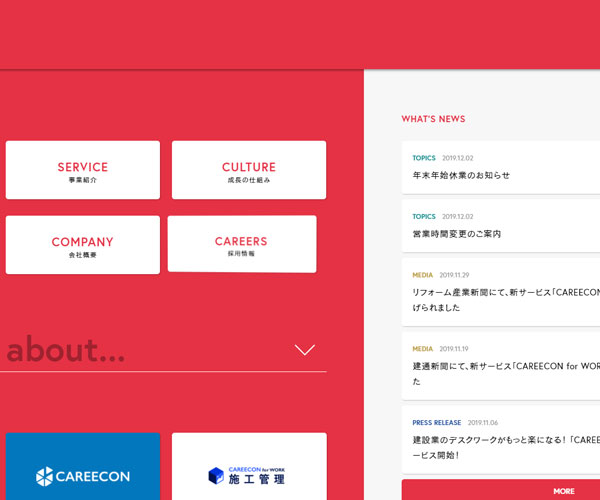This screenshot has height=500, width=600.
Task: Click TOPICS tag above 年末年始休業のお知らせ
Action: click(x=424, y=158)
